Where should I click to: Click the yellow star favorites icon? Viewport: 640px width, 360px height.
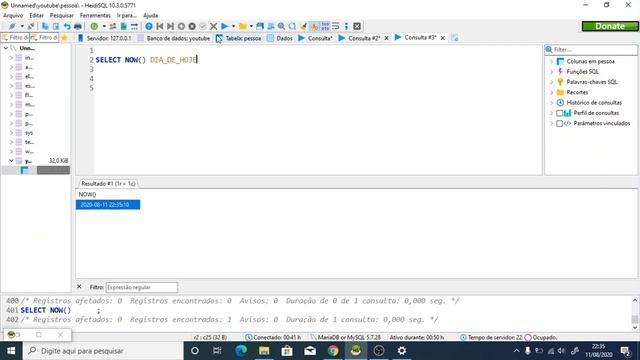coord(64,38)
